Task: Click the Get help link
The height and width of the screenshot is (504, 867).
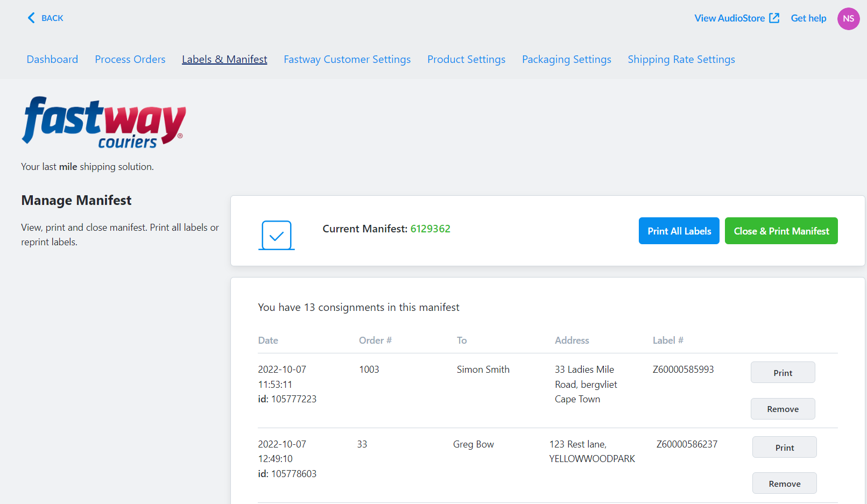Action: (808, 18)
